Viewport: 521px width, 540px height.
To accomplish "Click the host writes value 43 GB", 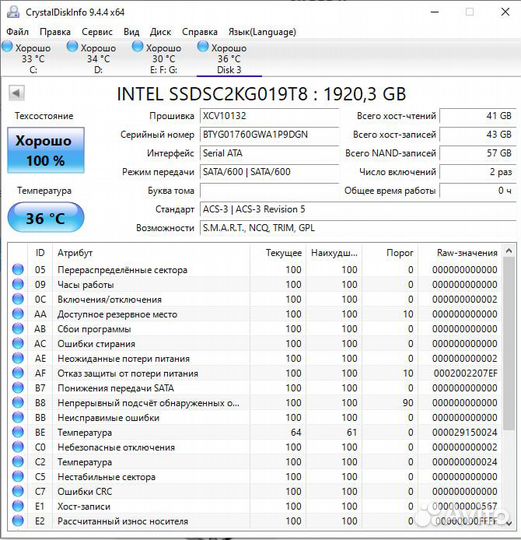I will coord(478,135).
